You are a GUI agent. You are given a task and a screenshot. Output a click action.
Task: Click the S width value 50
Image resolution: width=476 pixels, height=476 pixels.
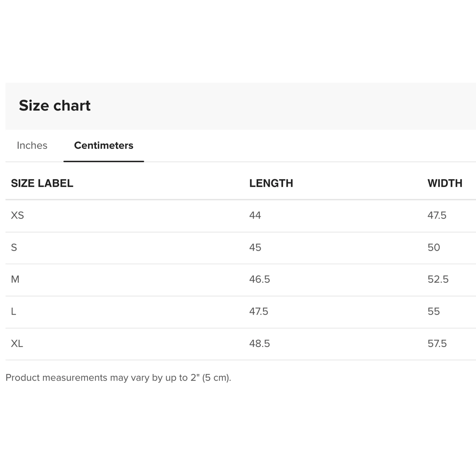tap(434, 247)
